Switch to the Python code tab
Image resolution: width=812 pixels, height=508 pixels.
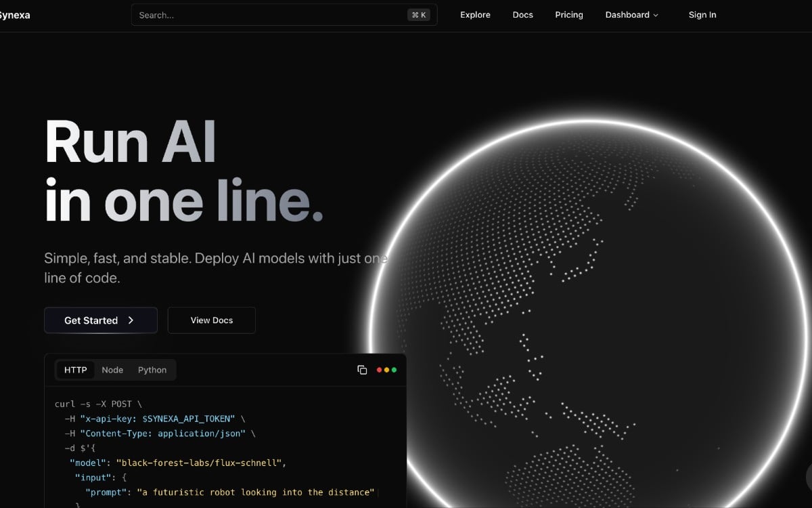[152, 370]
